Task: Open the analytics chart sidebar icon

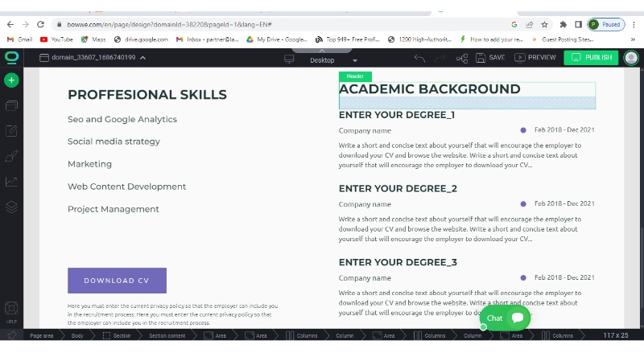Action: (11, 182)
